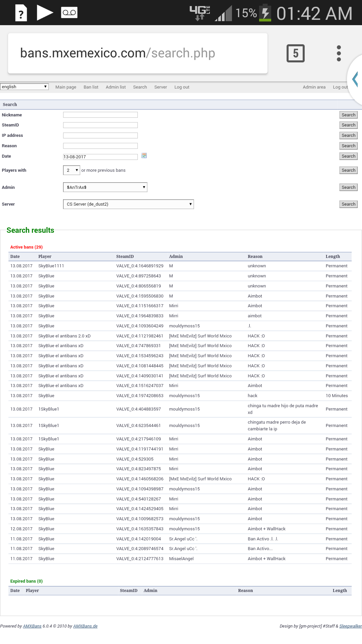This screenshot has width=362, height=644.
Task: Focus the Reason input field
Action: point(101,146)
